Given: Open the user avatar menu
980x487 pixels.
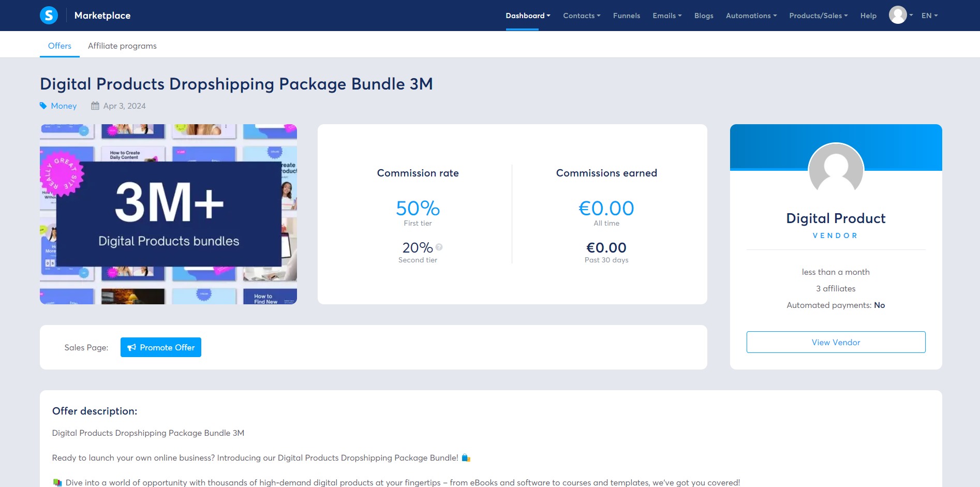Looking at the screenshot, I should [x=900, y=15].
